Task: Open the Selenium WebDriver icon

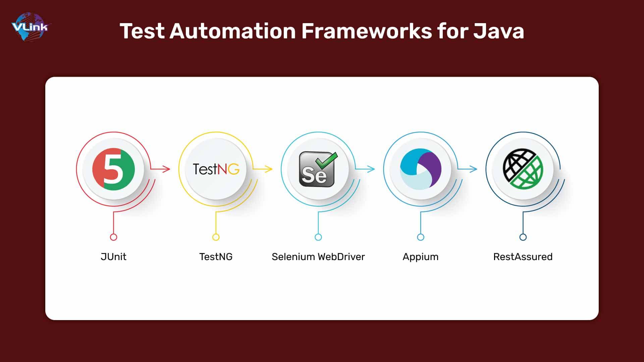Action: [x=318, y=169]
